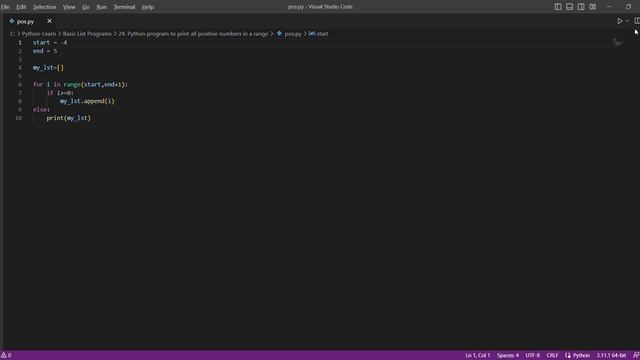Toggle bottom panel layout icon
This screenshot has width=640, height=360.
[569, 7]
